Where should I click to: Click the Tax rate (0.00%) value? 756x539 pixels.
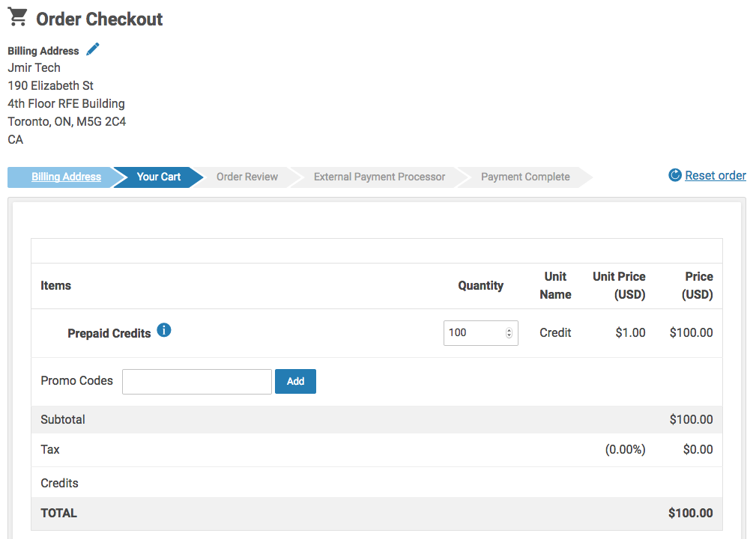pos(625,450)
